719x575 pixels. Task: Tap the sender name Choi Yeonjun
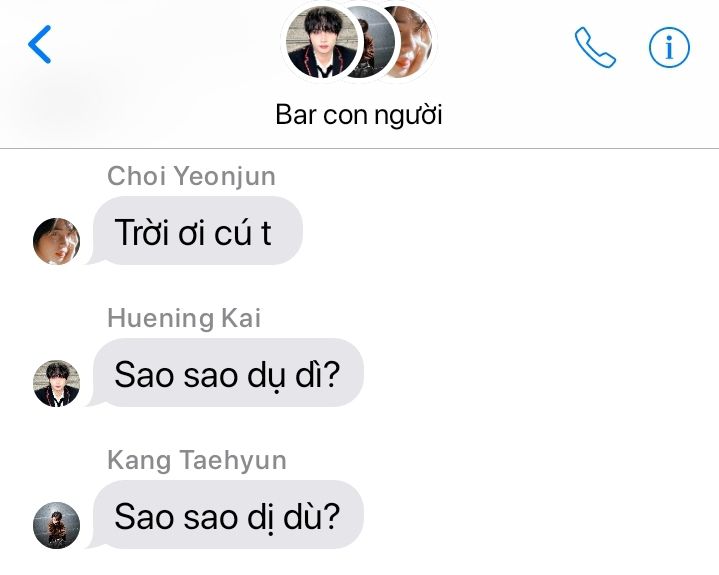pos(191,177)
